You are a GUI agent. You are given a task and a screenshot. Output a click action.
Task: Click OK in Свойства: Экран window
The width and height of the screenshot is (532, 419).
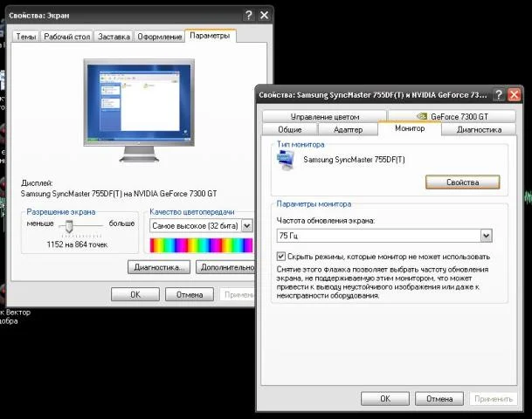(x=135, y=294)
